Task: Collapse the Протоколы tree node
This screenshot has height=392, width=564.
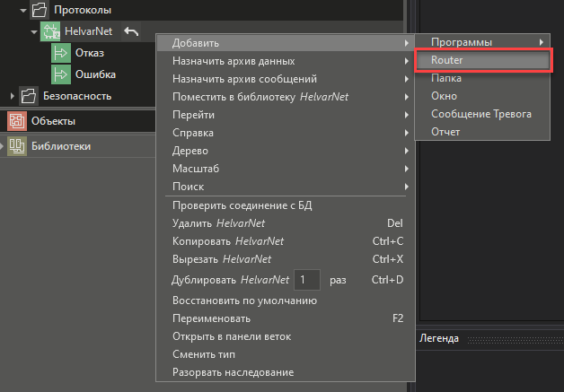Action: pyautogui.click(x=23, y=12)
